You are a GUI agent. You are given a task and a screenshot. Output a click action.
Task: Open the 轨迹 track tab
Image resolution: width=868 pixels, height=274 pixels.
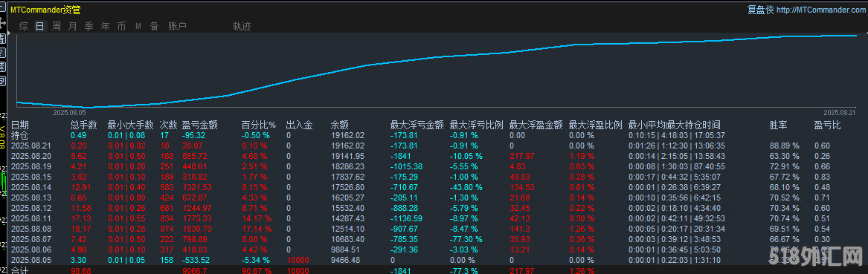tap(242, 26)
